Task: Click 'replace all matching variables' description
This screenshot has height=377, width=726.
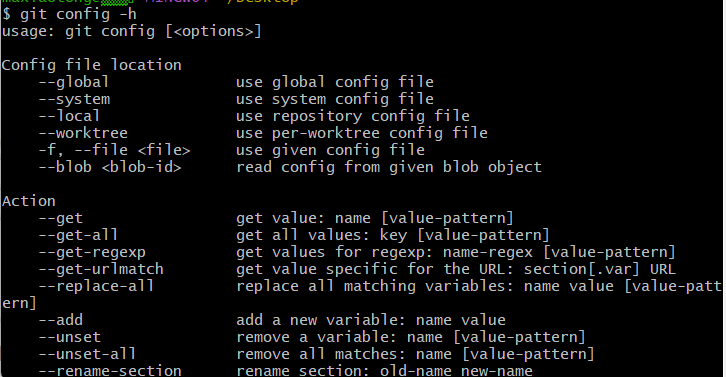Action: point(479,286)
